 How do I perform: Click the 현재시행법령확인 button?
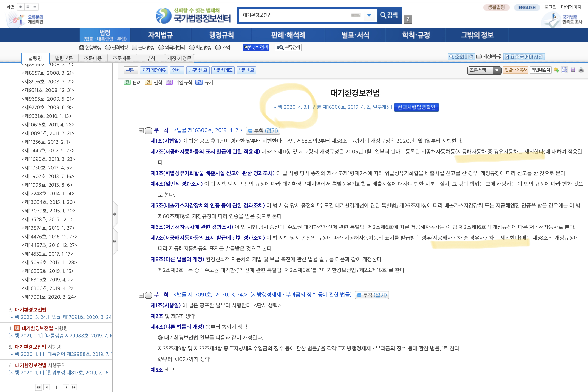point(416,107)
